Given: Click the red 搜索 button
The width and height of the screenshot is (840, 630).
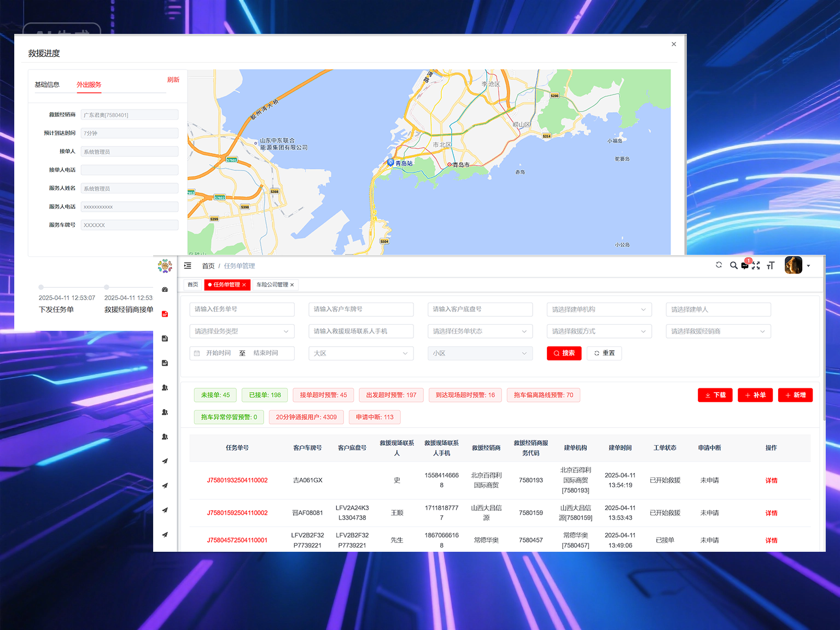Looking at the screenshot, I should [564, 353].
